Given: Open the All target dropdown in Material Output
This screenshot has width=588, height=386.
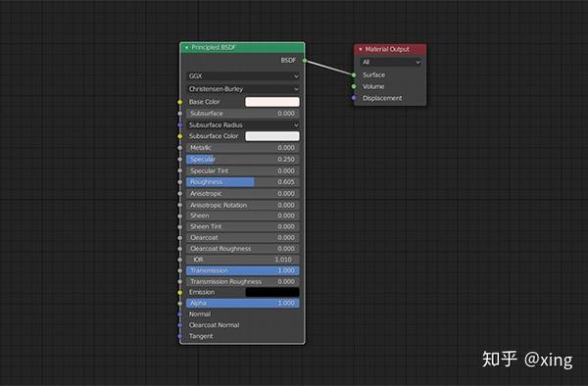Looking at the screenshot, I should 390,62.
